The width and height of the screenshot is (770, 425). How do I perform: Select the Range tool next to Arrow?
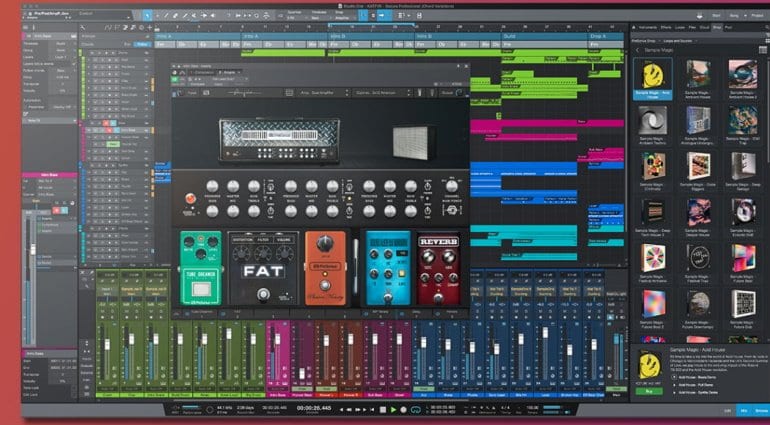click(157, 15)
